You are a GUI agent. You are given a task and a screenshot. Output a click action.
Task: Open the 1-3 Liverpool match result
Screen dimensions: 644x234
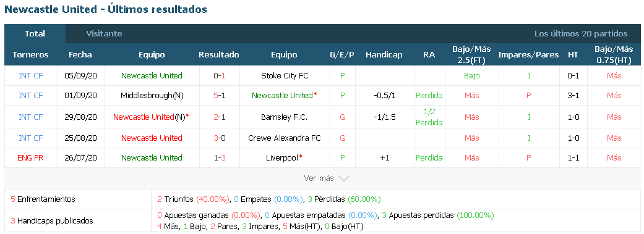point(219,158)
